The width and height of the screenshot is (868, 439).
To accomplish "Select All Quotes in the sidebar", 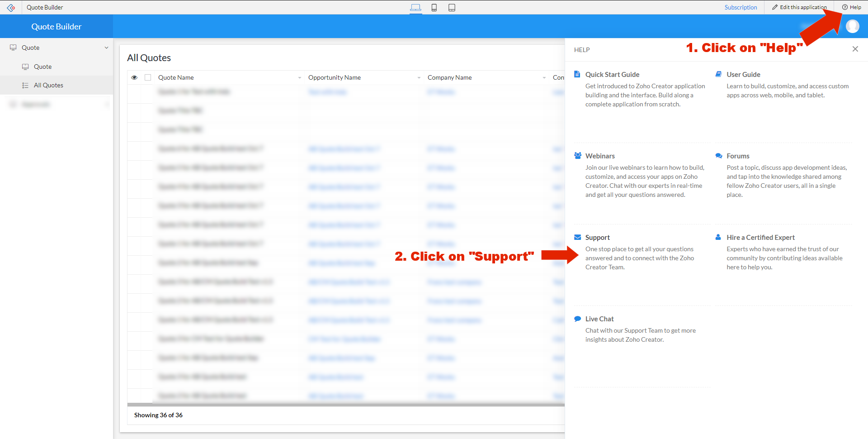I will [x=48, y=85].
